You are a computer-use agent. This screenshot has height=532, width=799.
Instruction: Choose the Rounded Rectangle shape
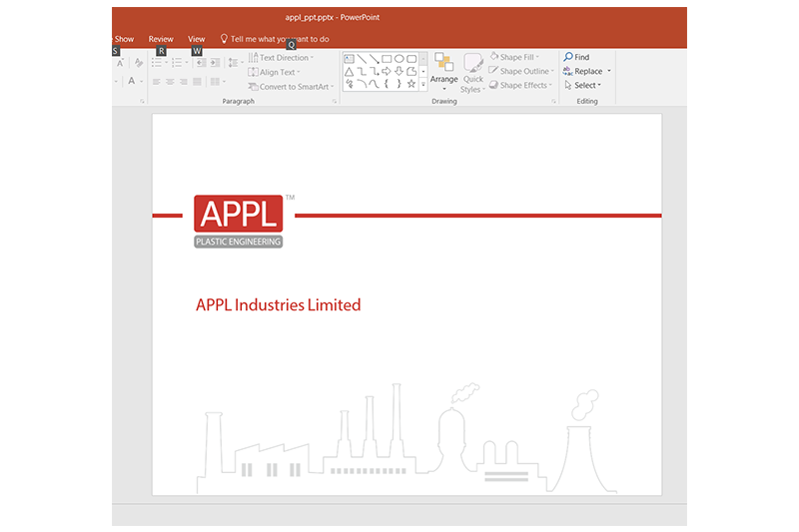(x=411, y=59)
